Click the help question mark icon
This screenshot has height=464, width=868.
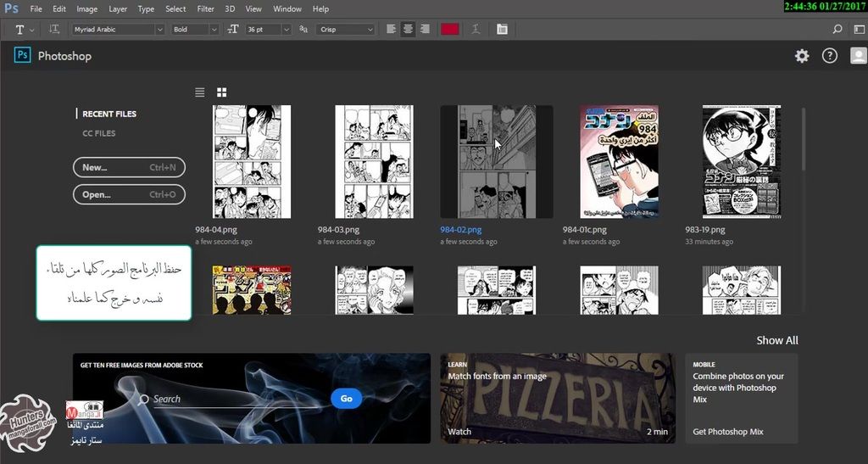coord(829,55)
